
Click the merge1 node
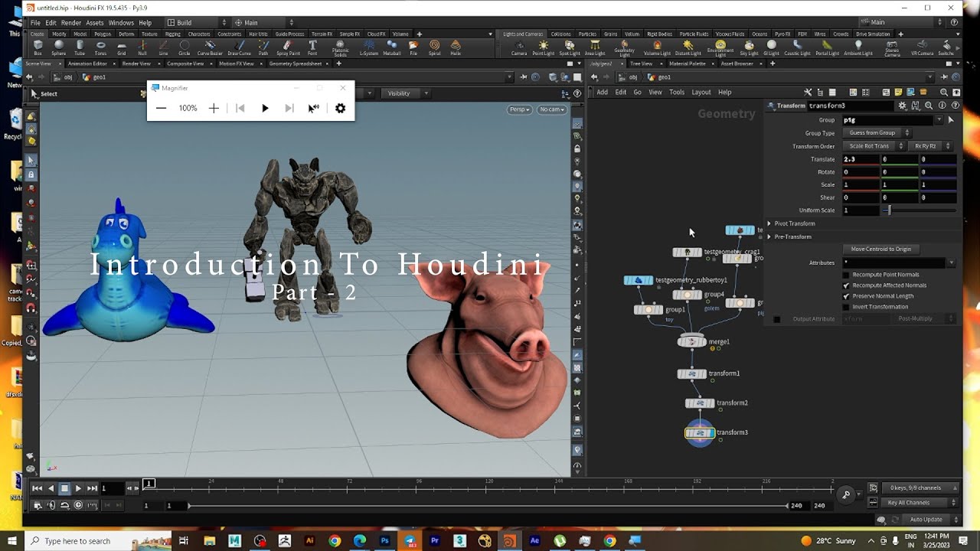coord(692,341)
